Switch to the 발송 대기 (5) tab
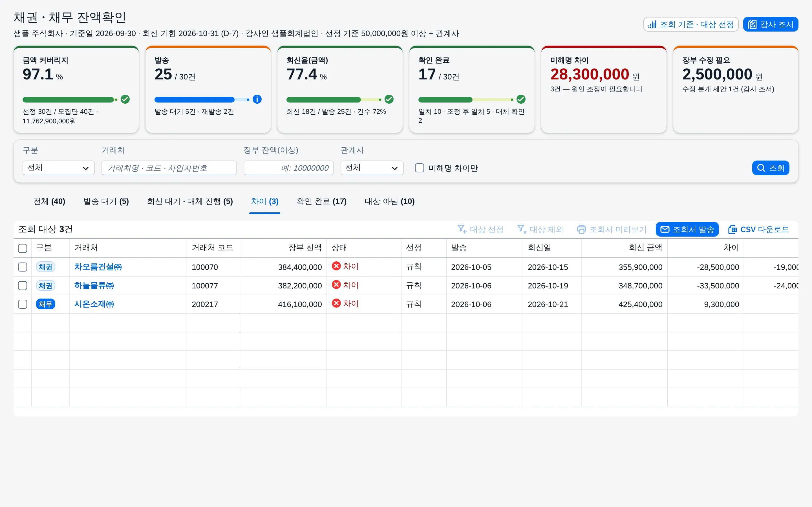812x507 pixels. [106, 201]
